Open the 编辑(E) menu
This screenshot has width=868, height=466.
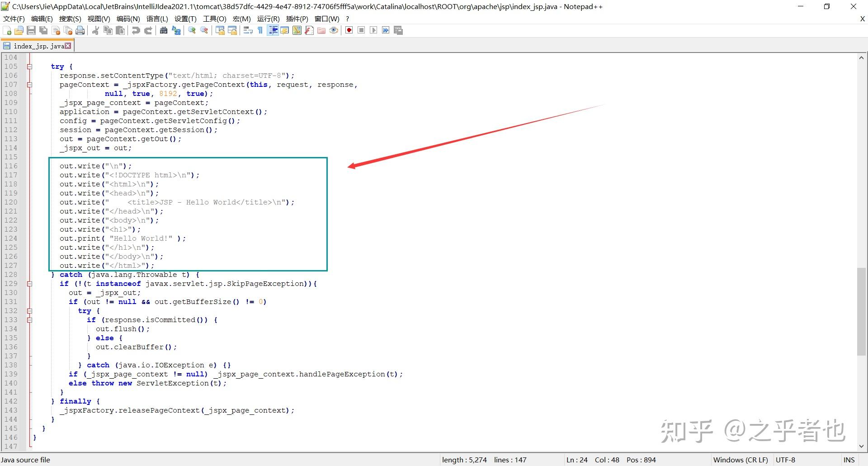pos(42,19)
